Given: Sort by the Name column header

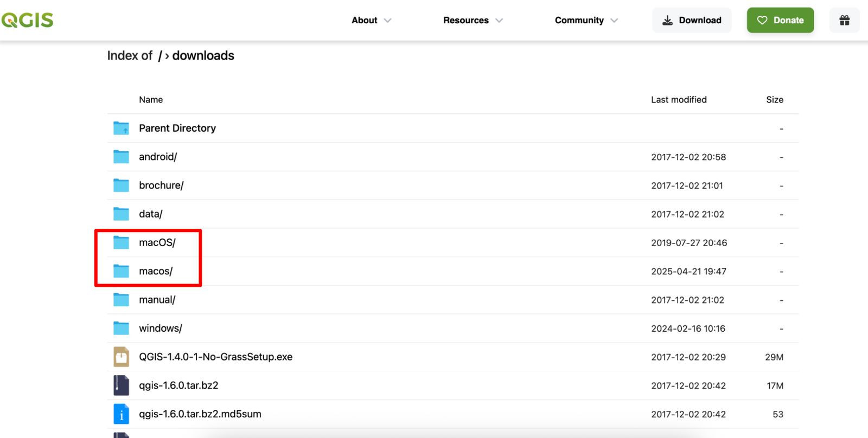Looking at the screenshot, I should click(151, 100).
